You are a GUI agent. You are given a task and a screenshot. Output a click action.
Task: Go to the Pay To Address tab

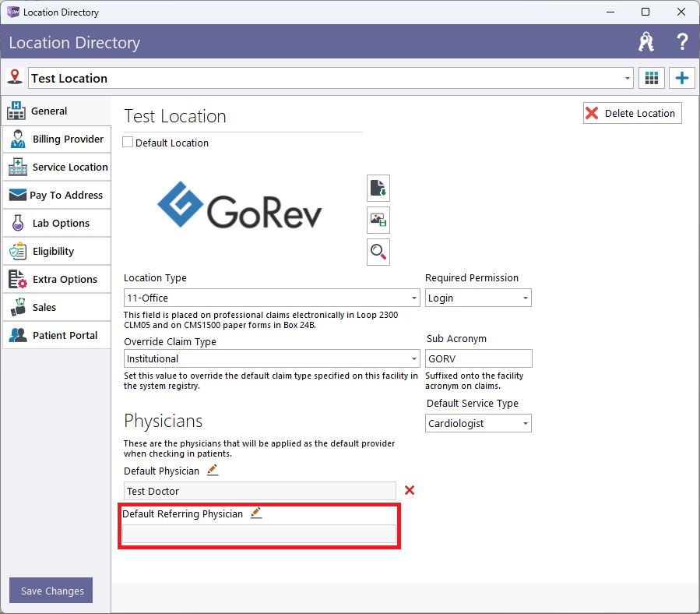point(57,196)
